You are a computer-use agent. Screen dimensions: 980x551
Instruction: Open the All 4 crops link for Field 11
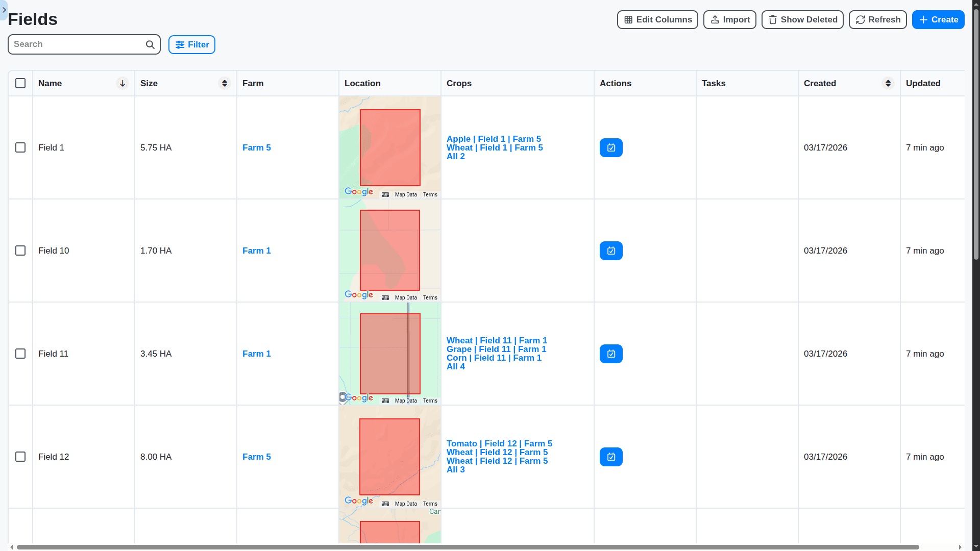(455, 367)
